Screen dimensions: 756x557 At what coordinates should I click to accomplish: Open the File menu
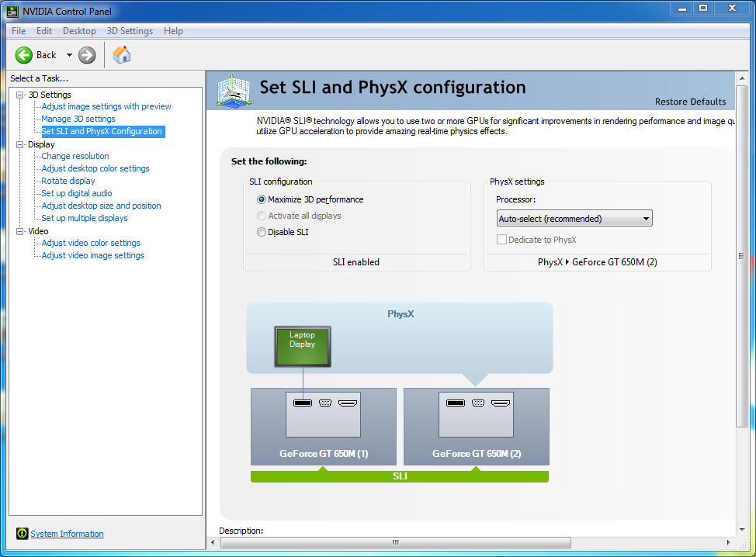pyautogui.click(x=19, y=31)
